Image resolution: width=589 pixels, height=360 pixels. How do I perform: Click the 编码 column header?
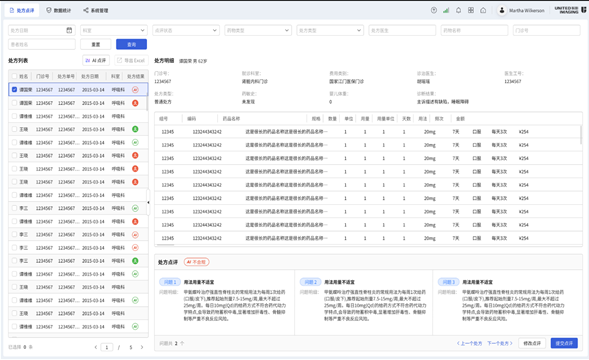(192, 119)
